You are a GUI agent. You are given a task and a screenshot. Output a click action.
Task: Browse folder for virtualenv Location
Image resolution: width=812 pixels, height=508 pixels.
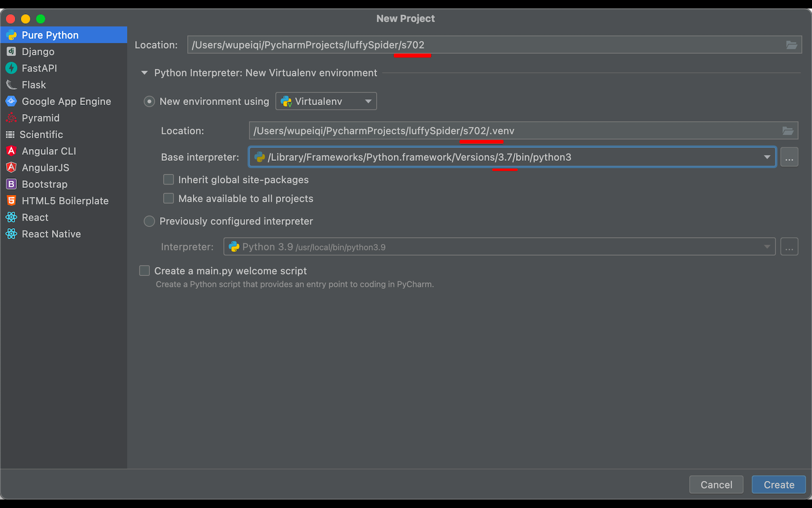[x=788, y=130]
